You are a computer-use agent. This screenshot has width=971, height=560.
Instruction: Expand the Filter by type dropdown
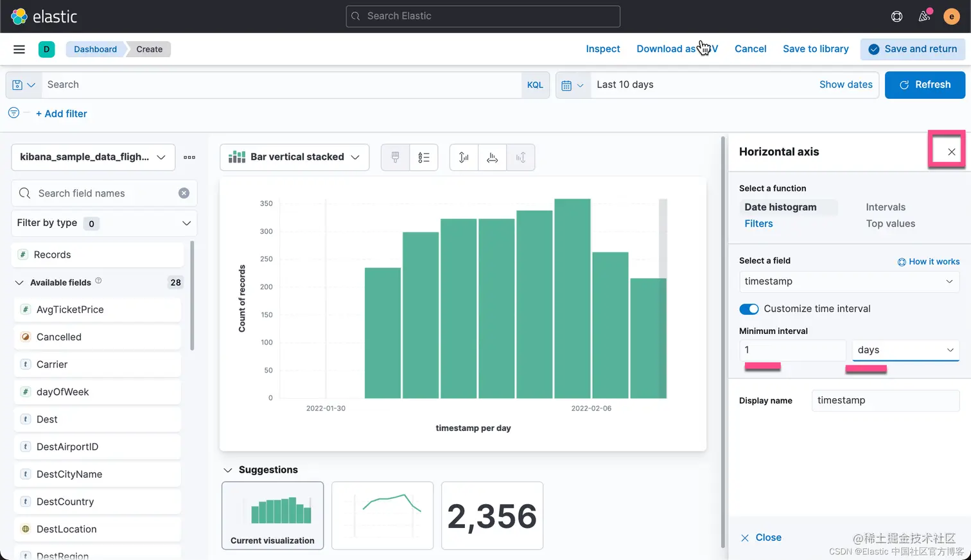pyautogui.click(x=104, y=223)
